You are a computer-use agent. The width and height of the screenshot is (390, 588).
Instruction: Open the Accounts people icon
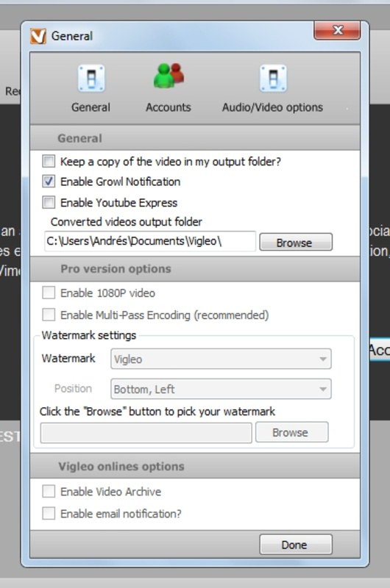(x=169, y=76)
